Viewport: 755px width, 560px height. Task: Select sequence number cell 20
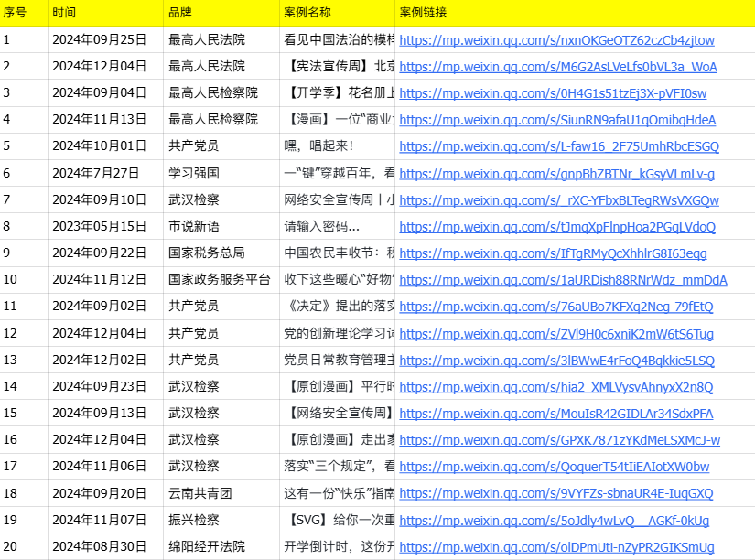[x=24, y=546]
